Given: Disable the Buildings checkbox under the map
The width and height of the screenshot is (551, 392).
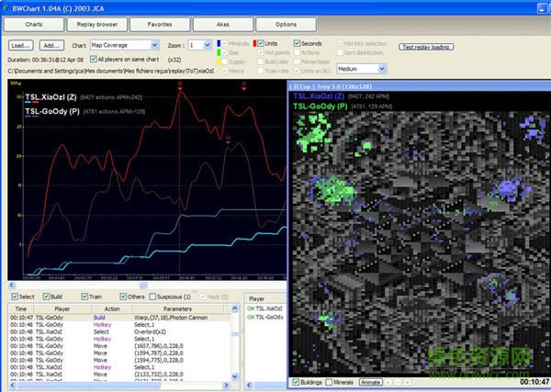Looking at the screenshot, I should click(x=296, y=382).
